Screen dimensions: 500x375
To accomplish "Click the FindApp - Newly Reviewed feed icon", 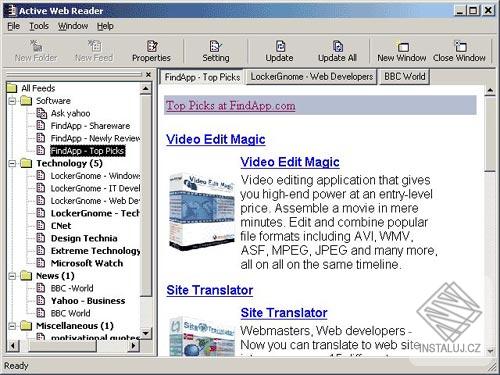I will (x=40, y=138).
